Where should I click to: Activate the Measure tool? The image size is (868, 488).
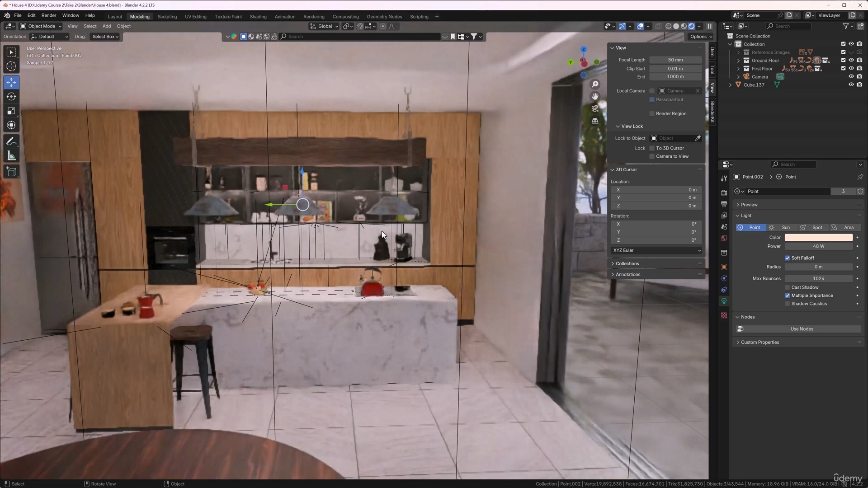click(x=11, y=156)
